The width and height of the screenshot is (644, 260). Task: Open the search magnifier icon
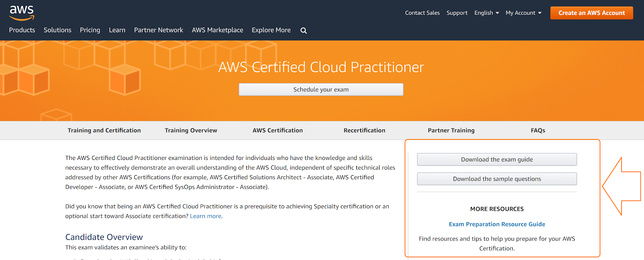pos(303,31)
